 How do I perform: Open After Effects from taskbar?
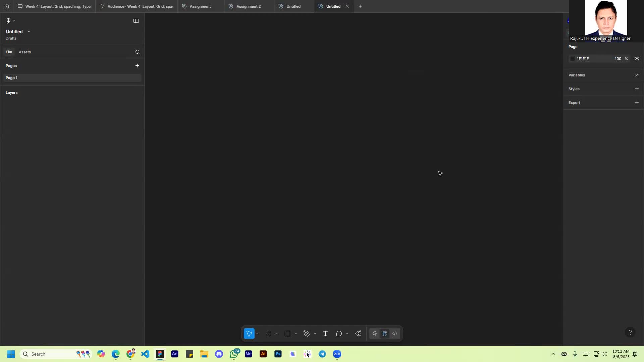pyautogui.click(x=175, y=354)
